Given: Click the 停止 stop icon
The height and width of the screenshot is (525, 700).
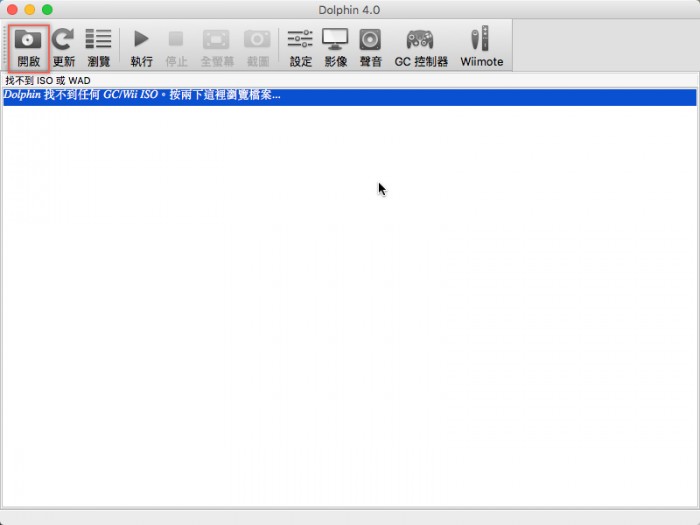Looking at the screenshot, I should coord(176,47).
